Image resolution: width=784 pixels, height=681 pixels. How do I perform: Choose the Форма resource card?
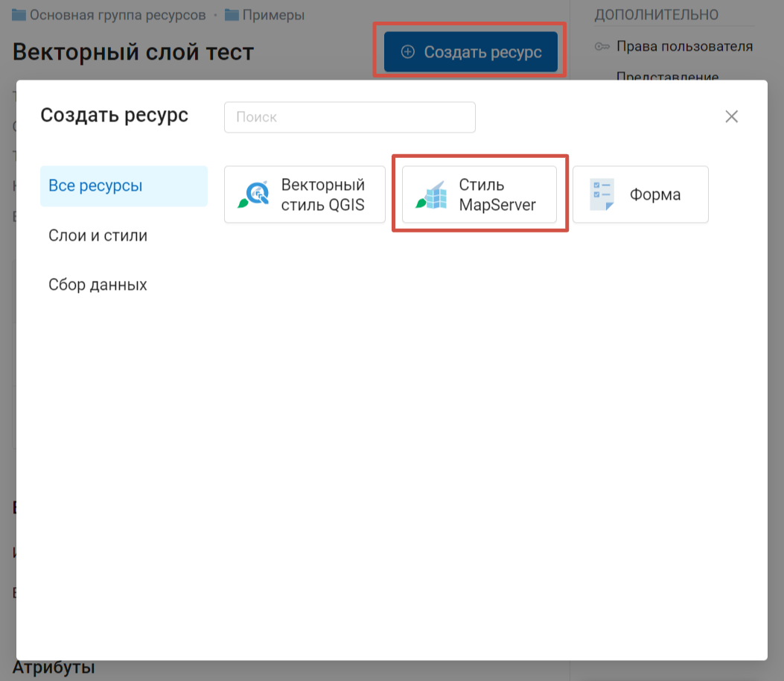pyautogui.click(x=640, y=194)
